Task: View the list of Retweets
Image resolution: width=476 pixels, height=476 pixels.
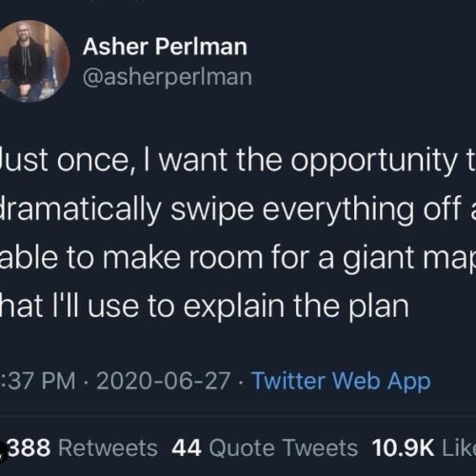Action: coord(108,447)
